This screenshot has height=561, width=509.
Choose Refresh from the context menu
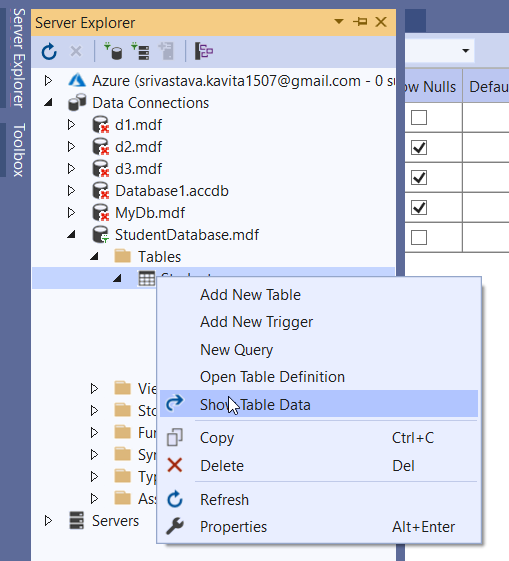(319, 499)
